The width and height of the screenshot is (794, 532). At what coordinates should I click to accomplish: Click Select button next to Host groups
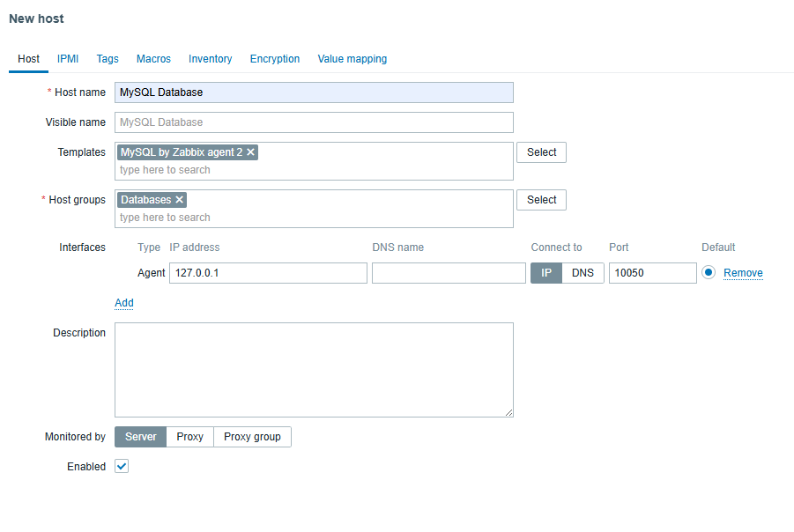541,200
